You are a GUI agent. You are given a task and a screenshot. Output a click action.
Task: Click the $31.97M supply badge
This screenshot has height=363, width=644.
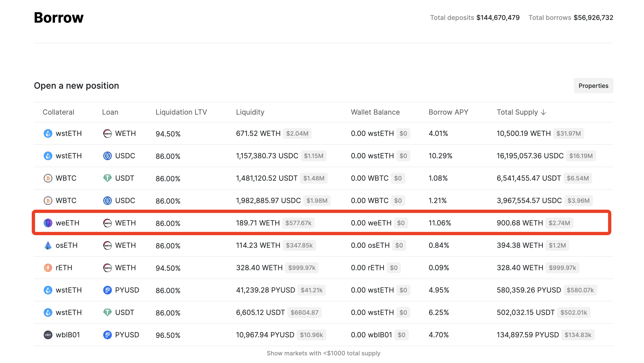click(568, 133)
